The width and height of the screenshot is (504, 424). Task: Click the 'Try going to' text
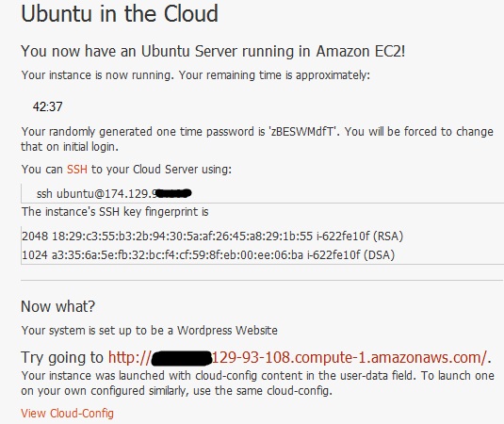pos(62,357)
